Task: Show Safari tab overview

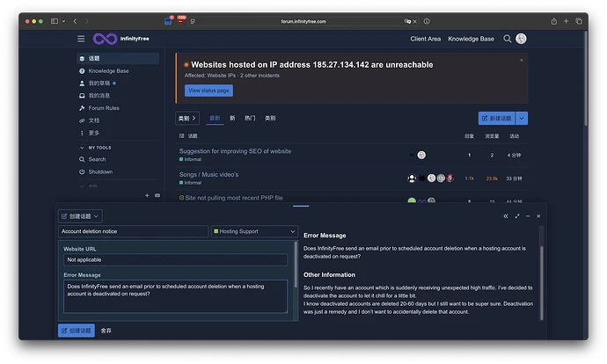Action: click(x=579, y=21)
